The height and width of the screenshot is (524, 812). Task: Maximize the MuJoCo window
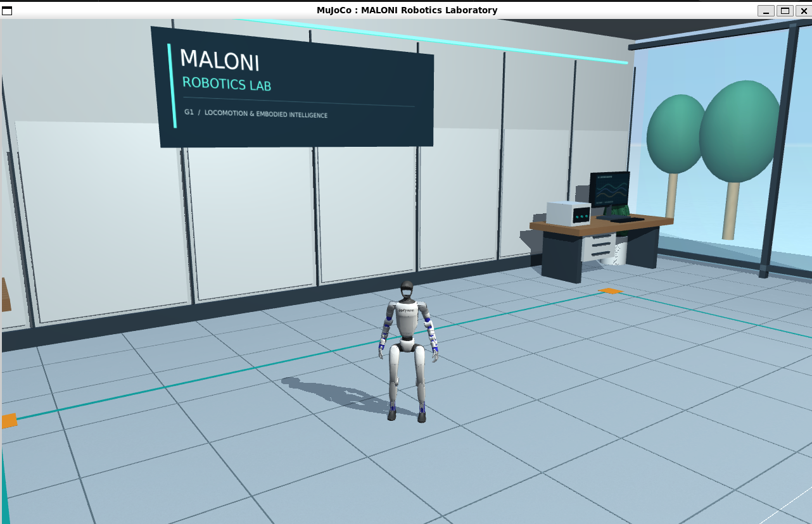click(x=785, y=10)
